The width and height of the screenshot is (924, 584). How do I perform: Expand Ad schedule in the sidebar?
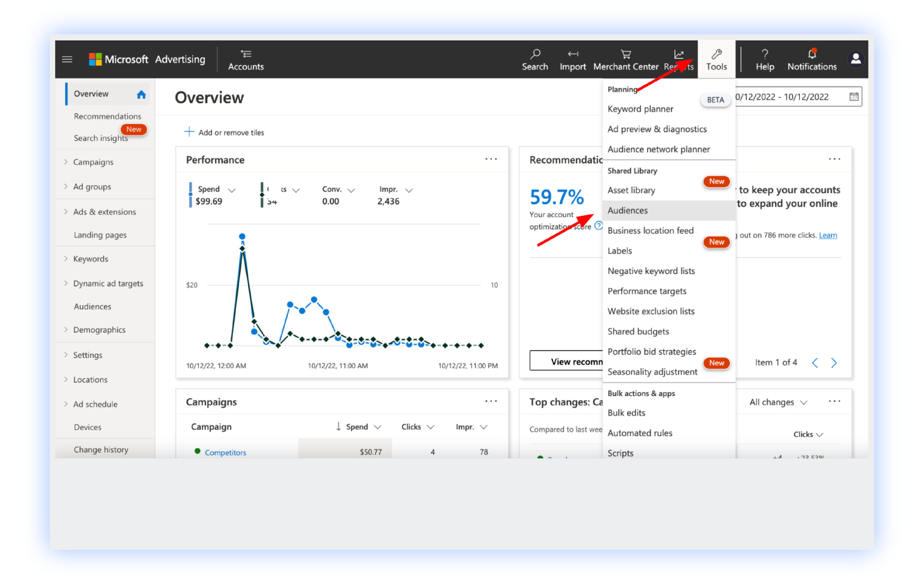(66, 404)
